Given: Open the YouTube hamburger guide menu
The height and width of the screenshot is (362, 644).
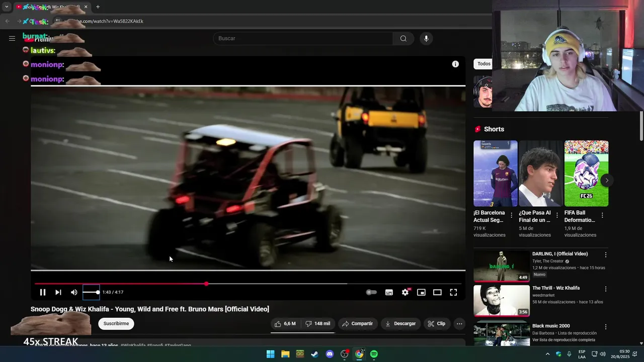Looking at the screenshot, I should (12, 38).
